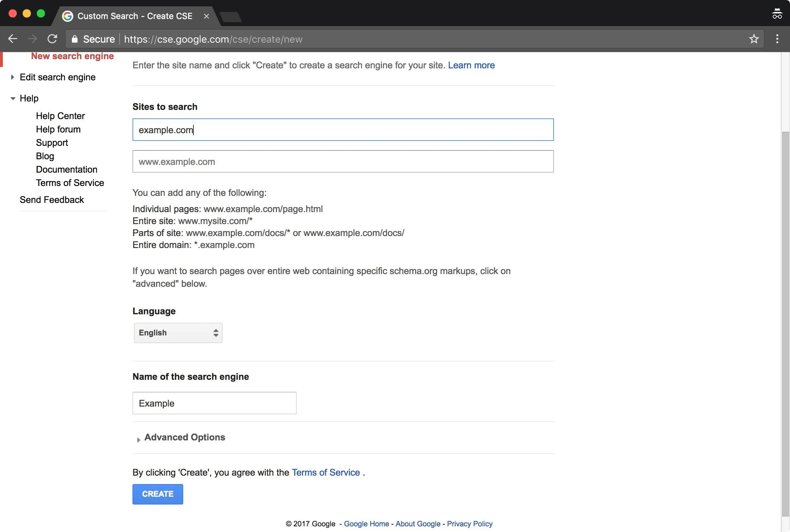Screen dimensions: 790x532
Task: Open Help forum
Action: (58, 129)
